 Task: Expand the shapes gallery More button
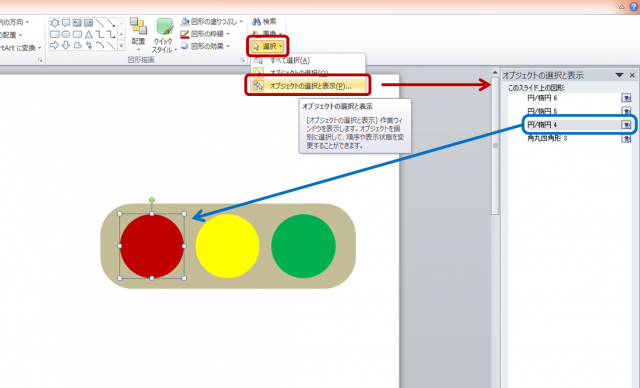coord(121,46)
